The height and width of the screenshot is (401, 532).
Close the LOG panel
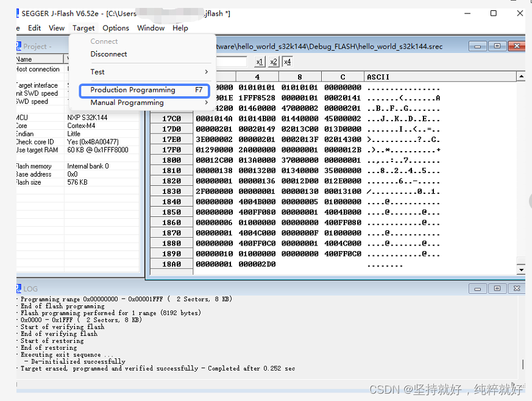517,288
